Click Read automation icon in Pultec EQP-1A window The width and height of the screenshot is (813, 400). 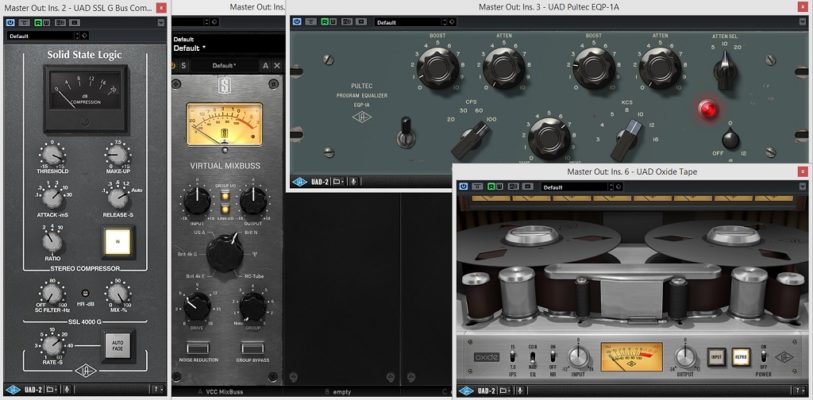[325, 22]
